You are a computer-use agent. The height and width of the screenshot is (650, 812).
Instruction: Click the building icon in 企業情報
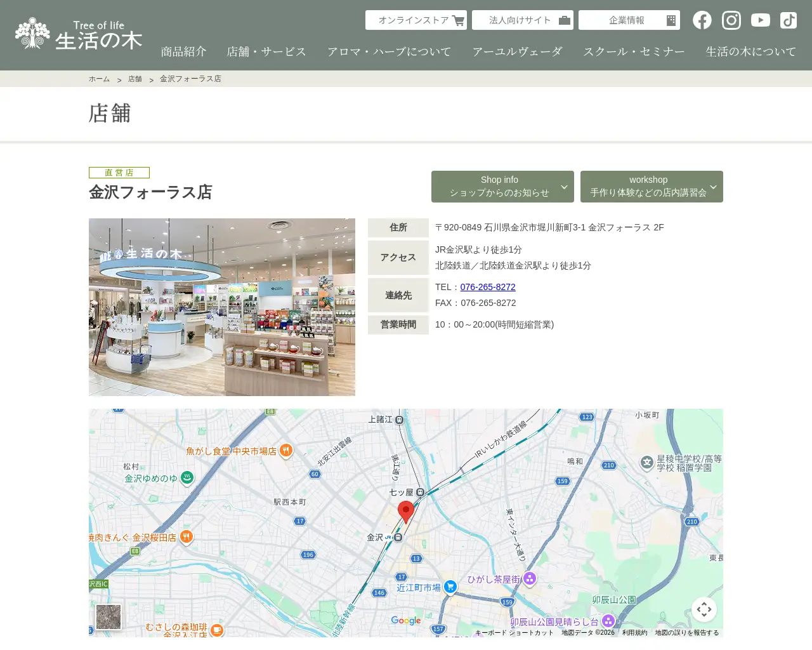pyautogui.click(x=671, y=20)
